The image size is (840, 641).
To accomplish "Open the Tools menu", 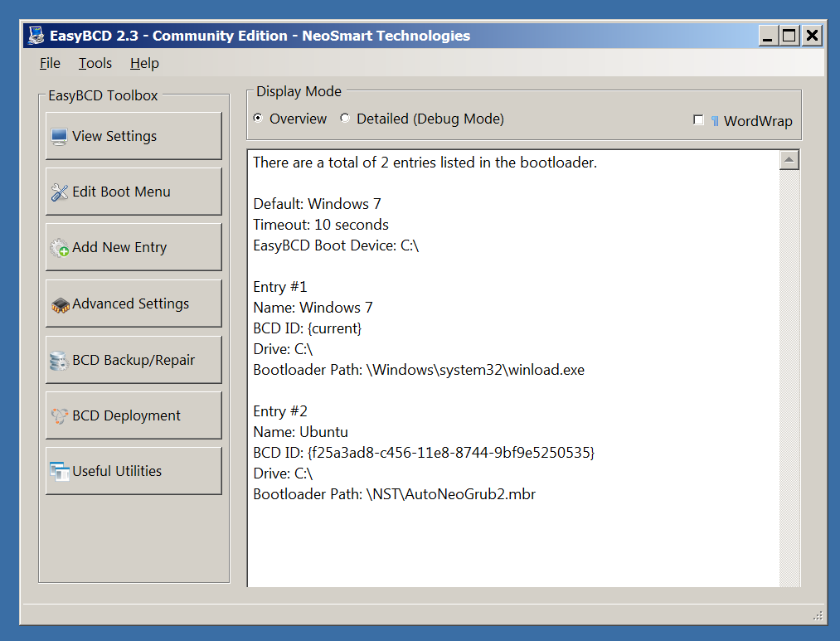I will pyautogui.click(x=95, y=63).
